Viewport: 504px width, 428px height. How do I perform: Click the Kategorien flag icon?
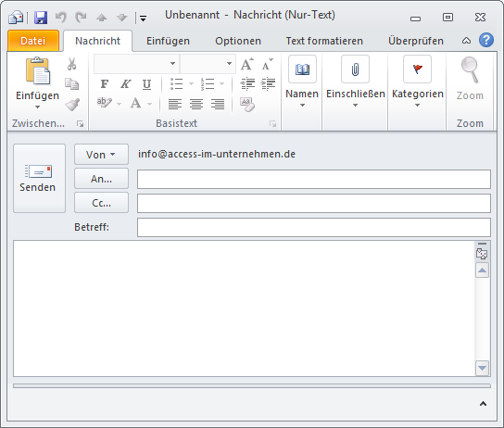(417, 69)
